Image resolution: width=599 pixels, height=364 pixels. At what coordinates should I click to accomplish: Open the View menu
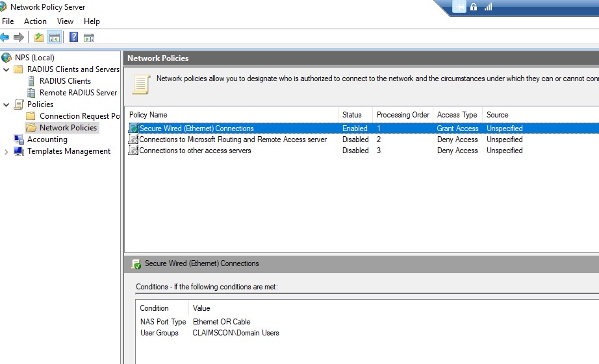click(65, 21)
